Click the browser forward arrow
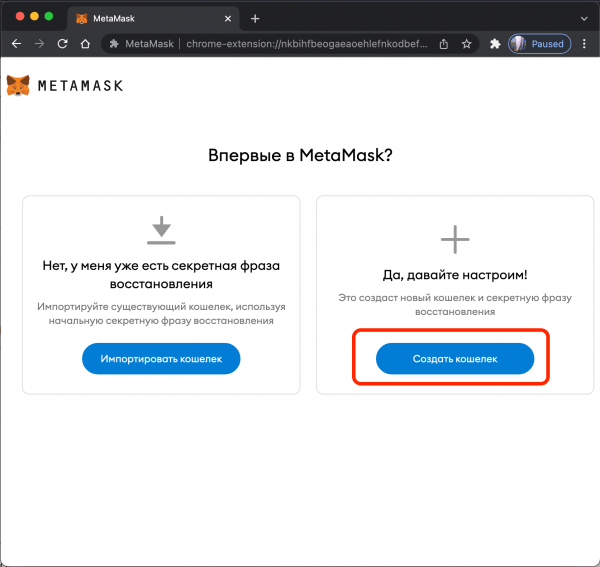 pos(39,44)
